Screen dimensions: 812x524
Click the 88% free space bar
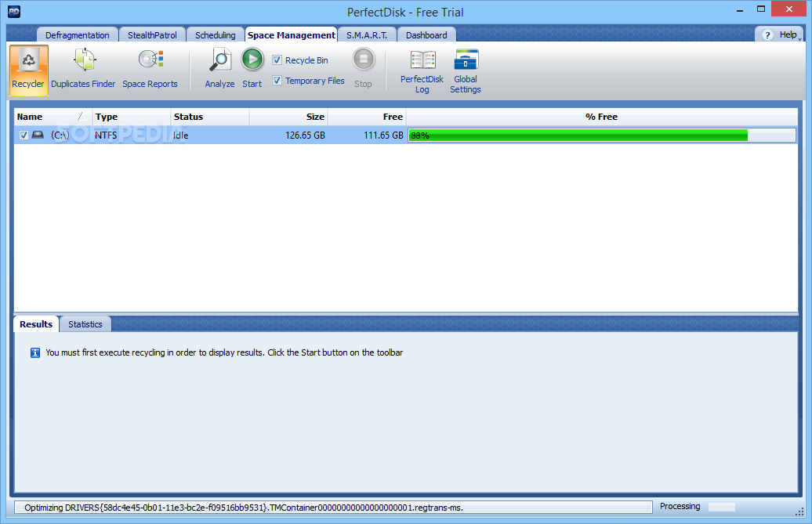[x=602, y=136]
